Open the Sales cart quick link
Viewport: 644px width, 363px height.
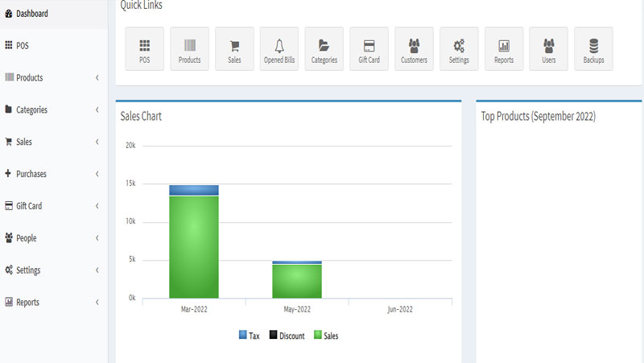[x=234, y=49]
